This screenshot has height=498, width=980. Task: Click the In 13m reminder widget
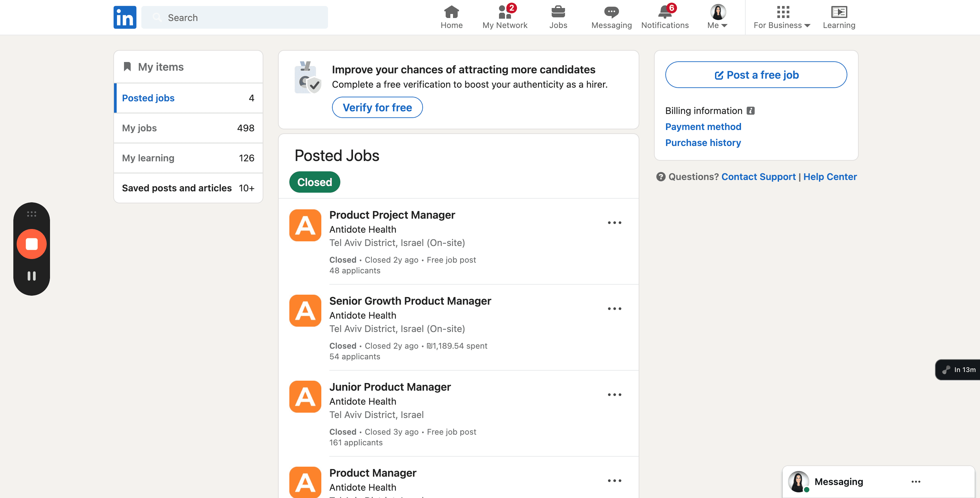point(958,369)
